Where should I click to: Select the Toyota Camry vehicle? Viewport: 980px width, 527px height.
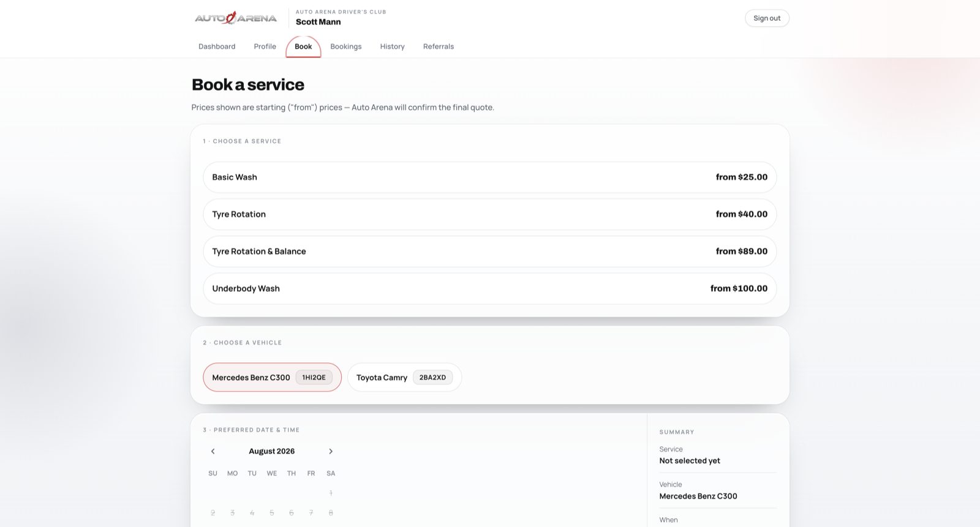[x=404, y=377]
